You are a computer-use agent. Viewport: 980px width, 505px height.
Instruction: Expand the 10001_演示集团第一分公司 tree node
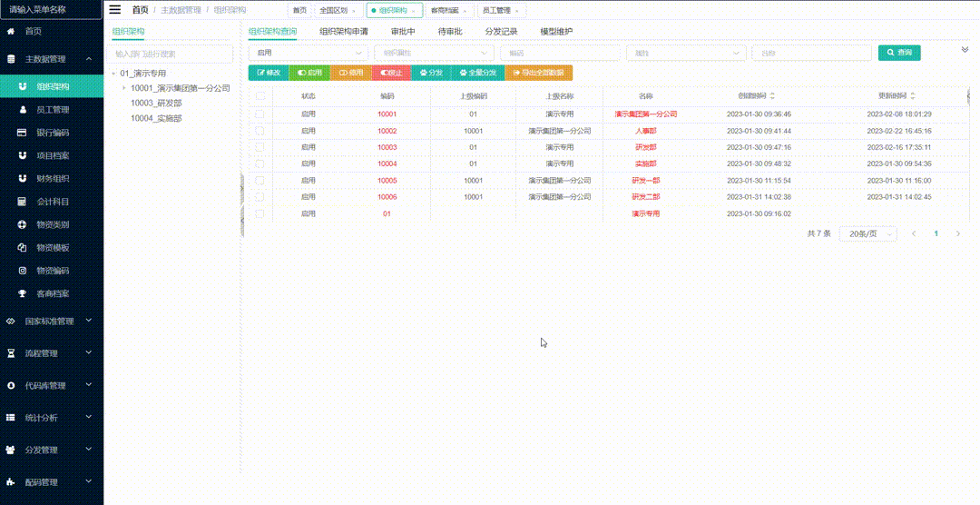(124, 88)
